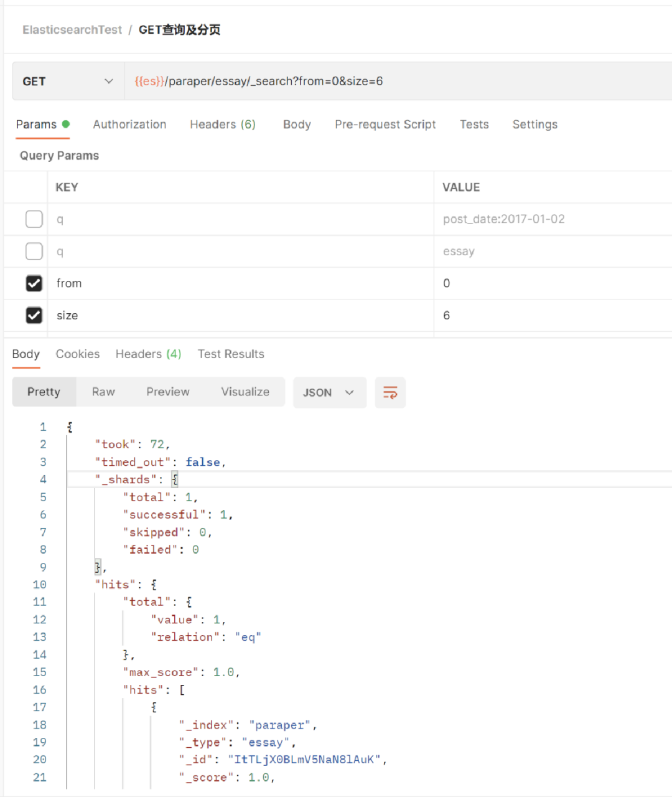Select the Params tab
The height and width of the screenshot is (797, 672).
click(x=42, y=125)
